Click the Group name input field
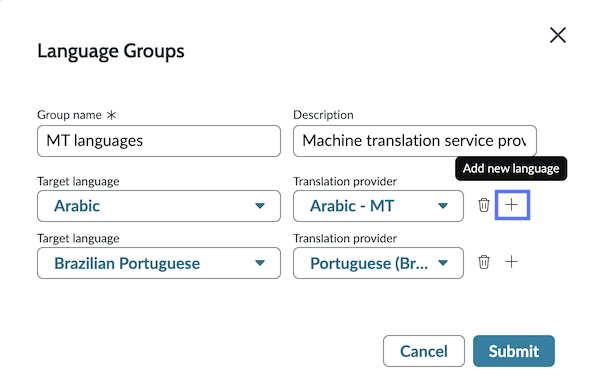589x382 pixels. pos(159,141)
